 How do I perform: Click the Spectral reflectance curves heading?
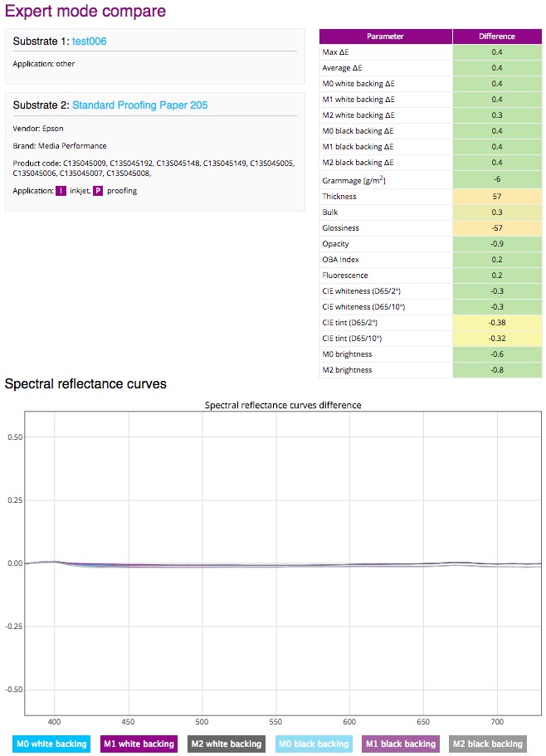[x=85, y=383]
